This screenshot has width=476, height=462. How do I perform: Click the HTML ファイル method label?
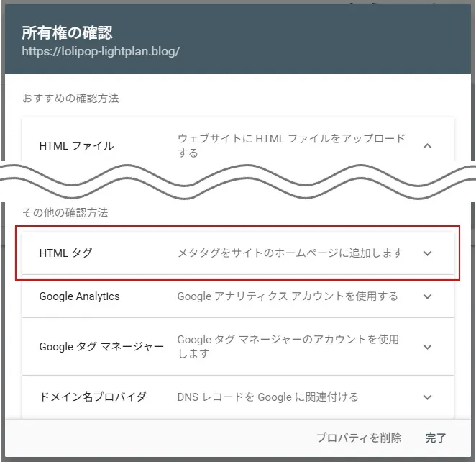tap(76, 145)
